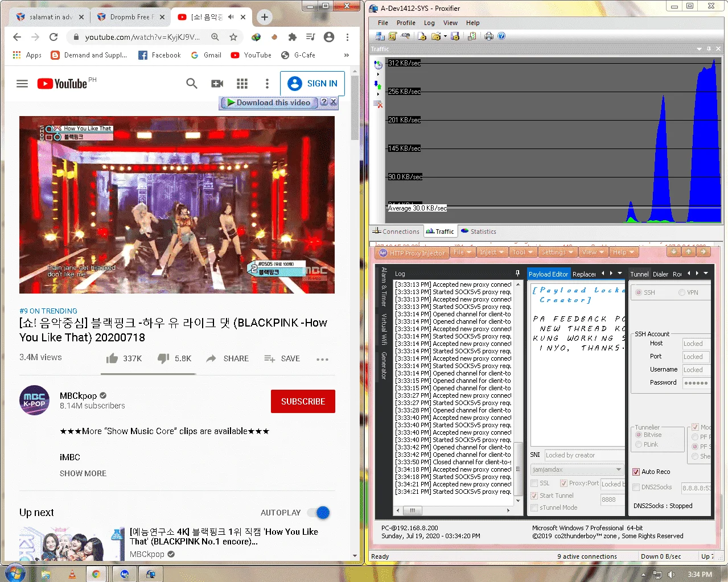Dislike the video with thumbs-down icon
The height and width of the screenshot is (582, 728).
click(x=163, y=358)
